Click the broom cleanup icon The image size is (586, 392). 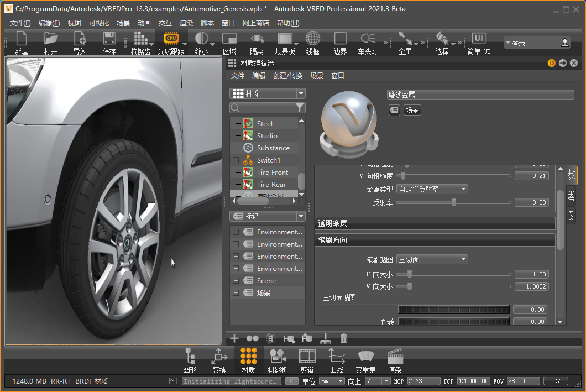click(x=326, y=338)
